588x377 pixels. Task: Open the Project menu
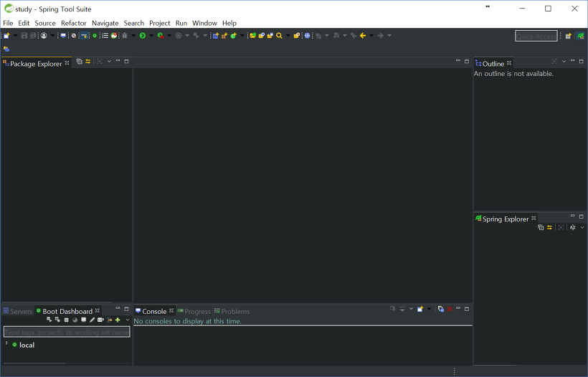coord(159,23)
